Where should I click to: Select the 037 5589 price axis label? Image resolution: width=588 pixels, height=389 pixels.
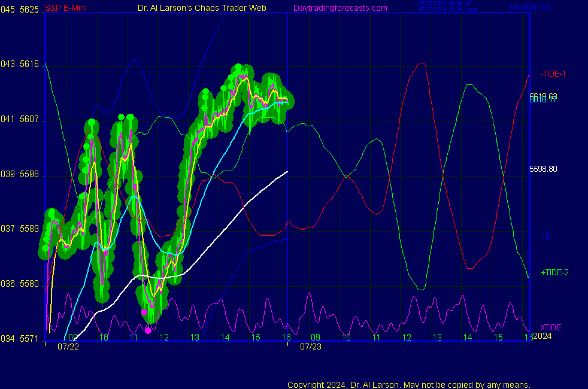(x=20, y=229)
